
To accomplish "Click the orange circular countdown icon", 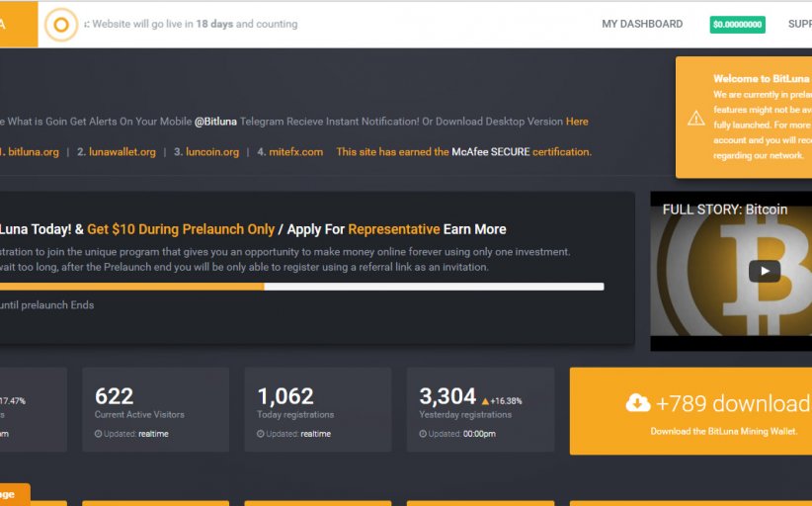I will point(61,25).
